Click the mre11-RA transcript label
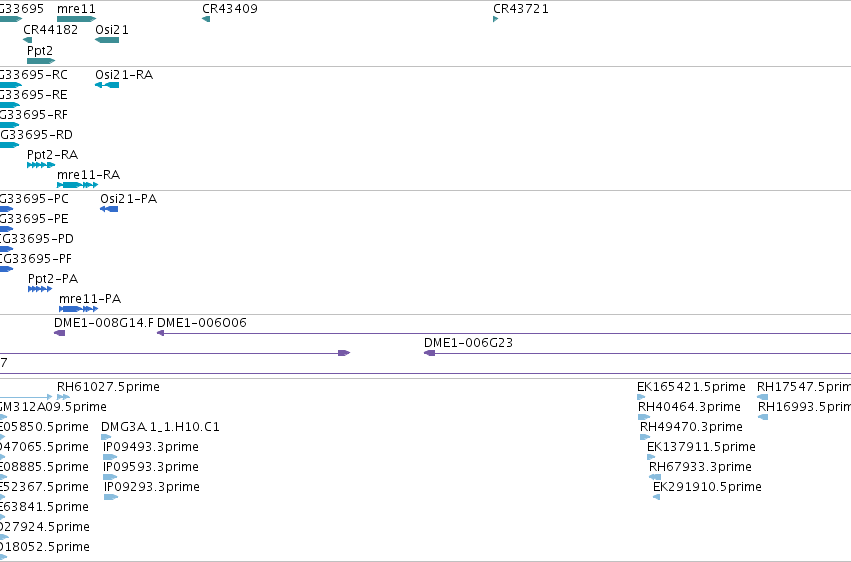851x562 pixels. coord(88,175)
